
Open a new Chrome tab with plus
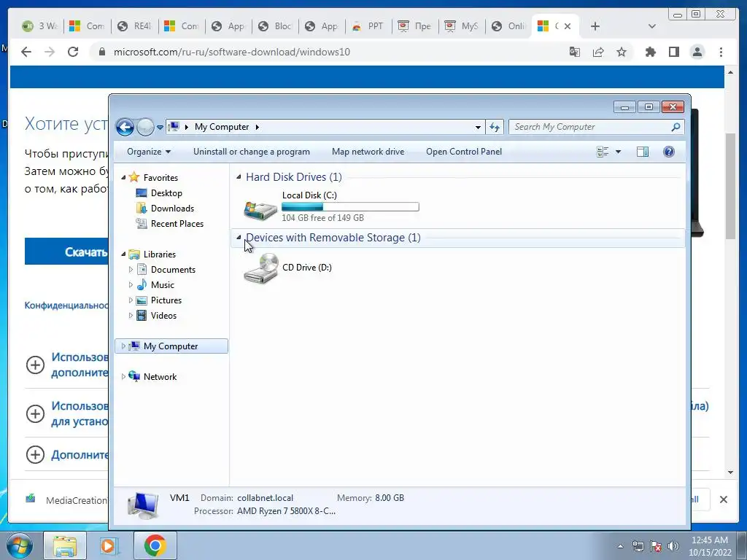[x=595, y=26]
